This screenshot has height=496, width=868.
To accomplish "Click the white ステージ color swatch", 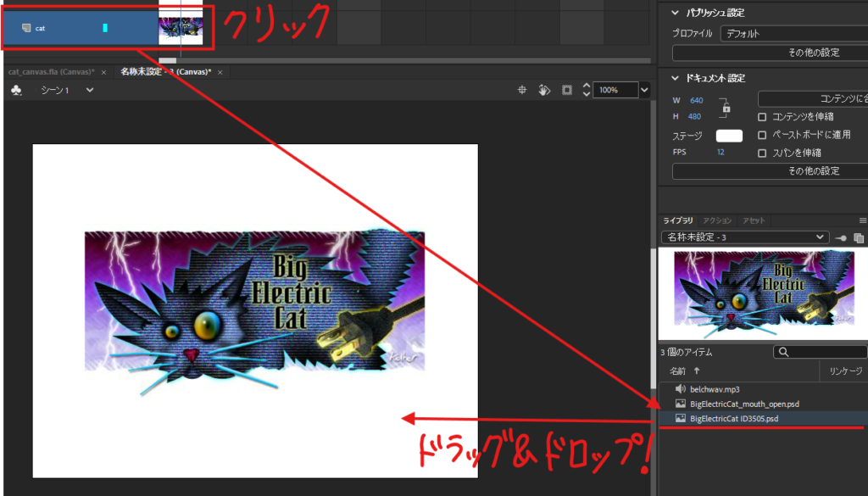I will pyautogui.click(x=729, y=136).
